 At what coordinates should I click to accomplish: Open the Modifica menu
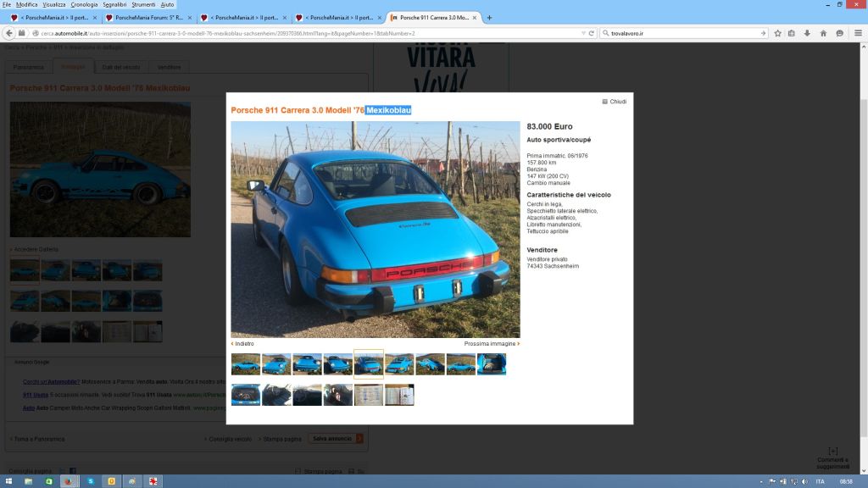(x=26, y=4)
